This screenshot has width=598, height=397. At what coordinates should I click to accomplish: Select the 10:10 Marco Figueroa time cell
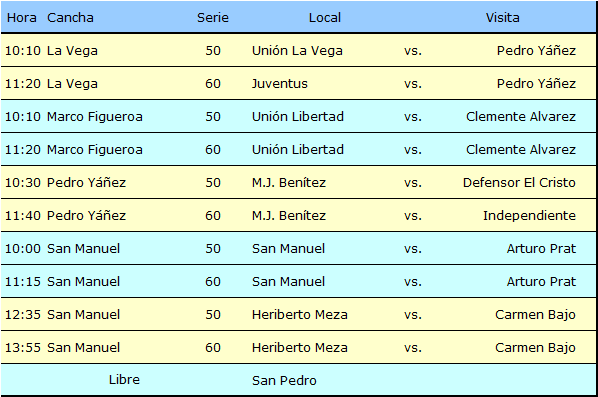(23, 117)
